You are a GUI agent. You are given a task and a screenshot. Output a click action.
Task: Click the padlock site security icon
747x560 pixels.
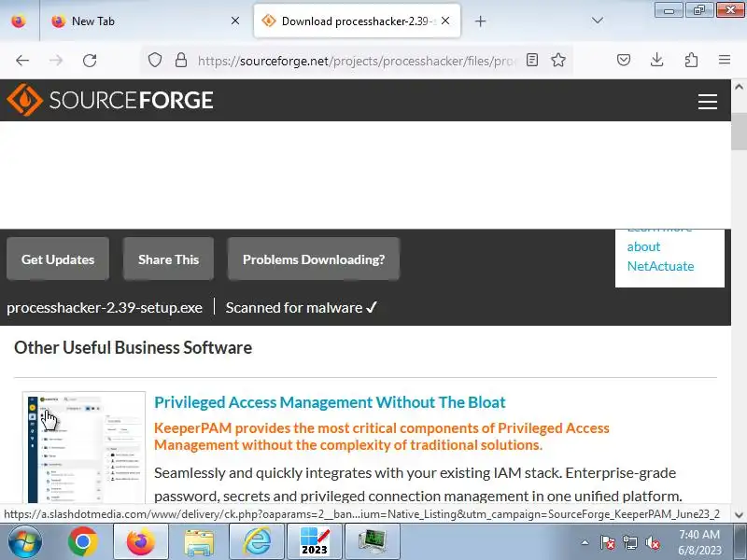(x=181, y=60)
